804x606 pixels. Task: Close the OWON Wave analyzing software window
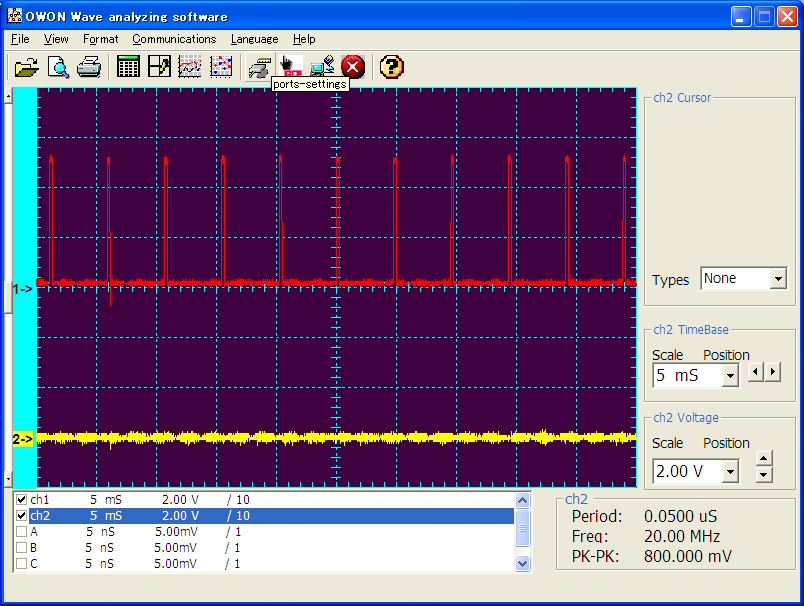[787, 17]
